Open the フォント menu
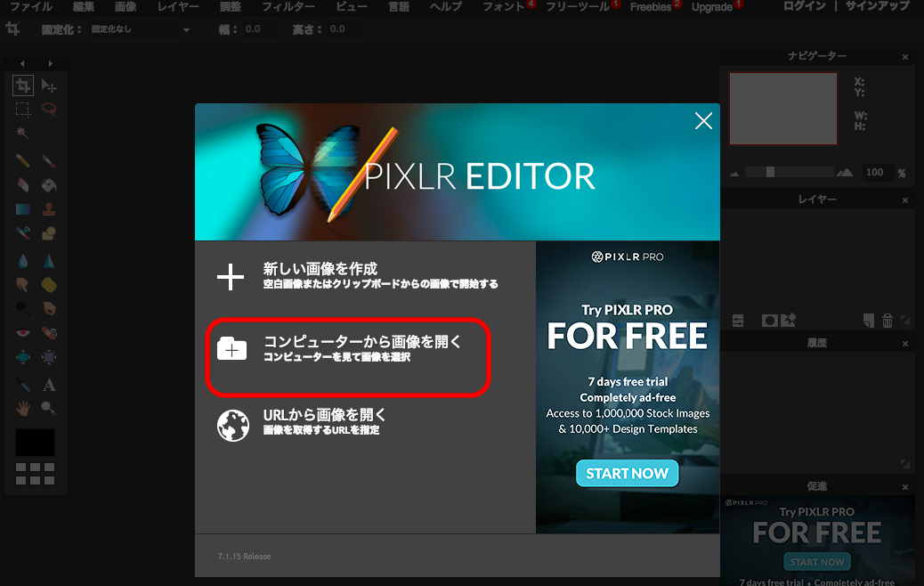Viewport: 924px width, 586px height. point(504,7)
